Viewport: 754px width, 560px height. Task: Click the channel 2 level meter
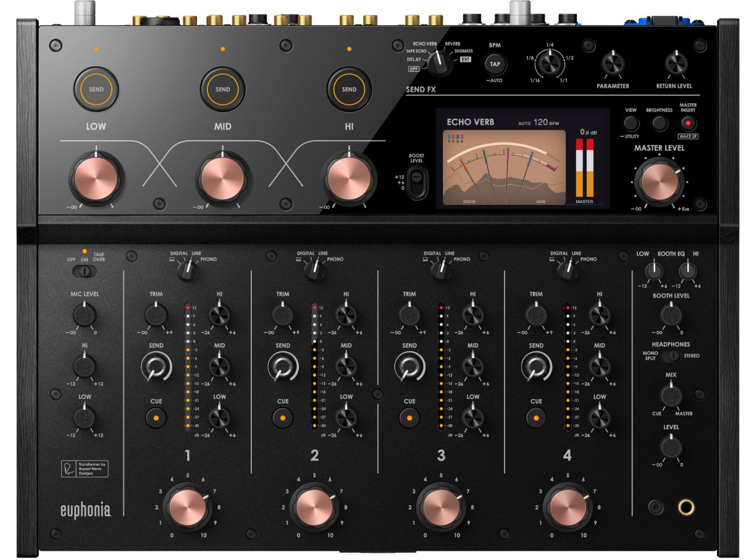tap(313, 366)
